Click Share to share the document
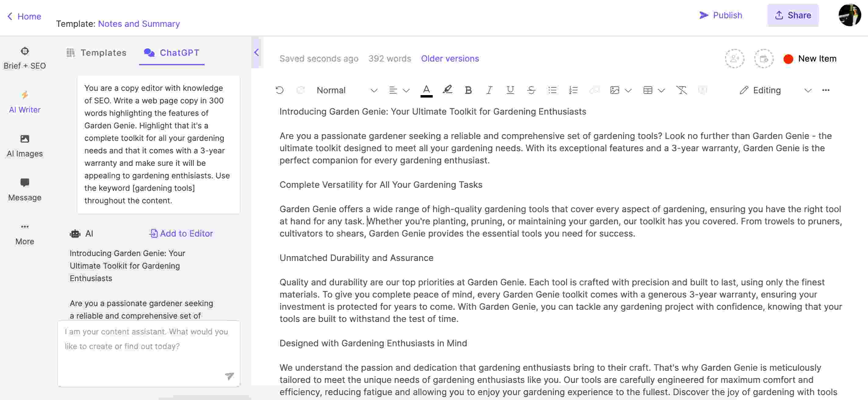The image size is (868, 400). (793, 15)
